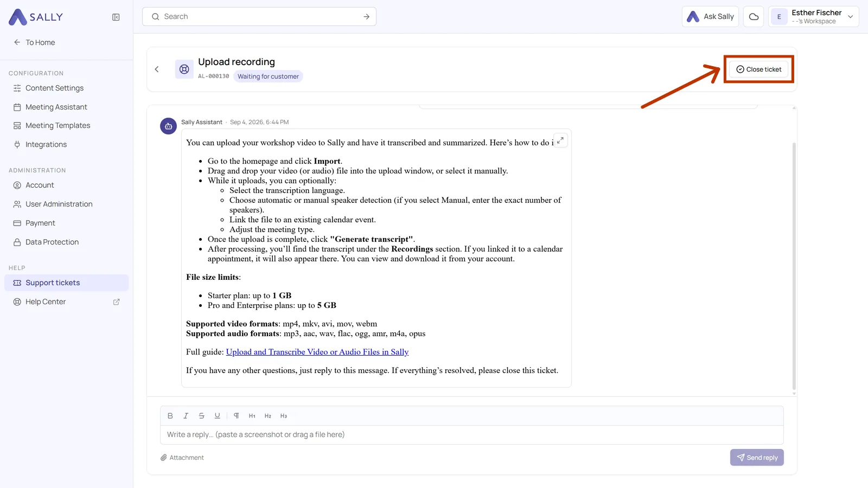The width and height of the screenshot is (868, 488).
Task: Click the message panel scrollbar
Action: pyautogui.click(x=794, y=266)
